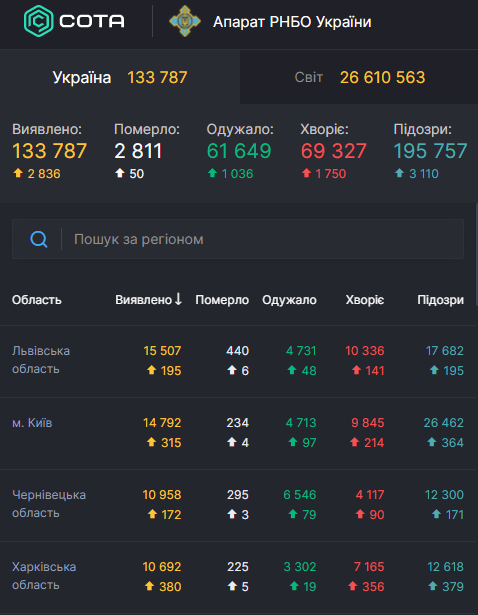The image size is (478, 615).
Task: Click the sort arrow next to Виявлено
Action: 178,299
